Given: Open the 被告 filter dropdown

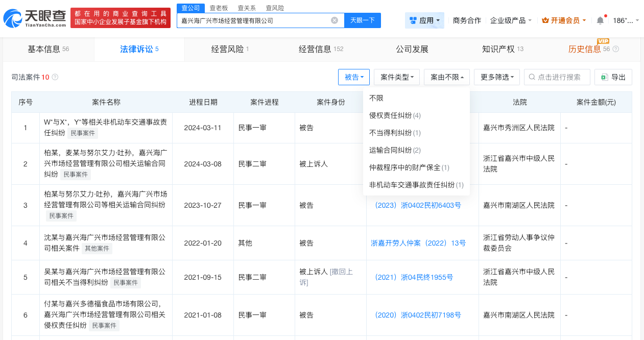Looking at the screenshot, I should coord(354,77).
